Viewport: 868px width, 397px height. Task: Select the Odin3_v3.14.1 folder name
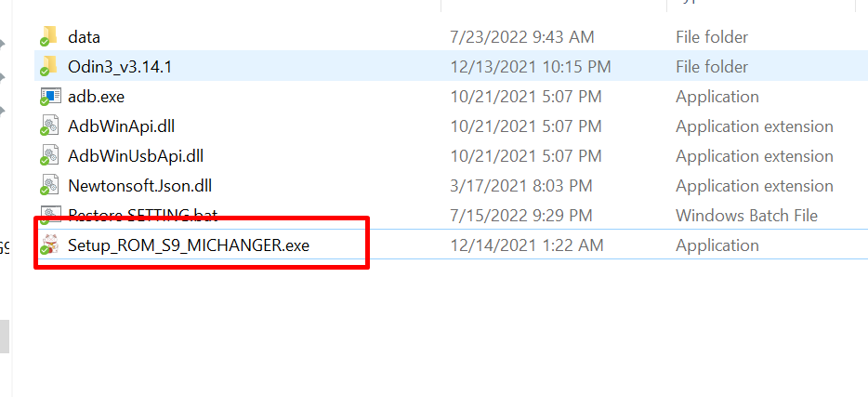(120, 67)
